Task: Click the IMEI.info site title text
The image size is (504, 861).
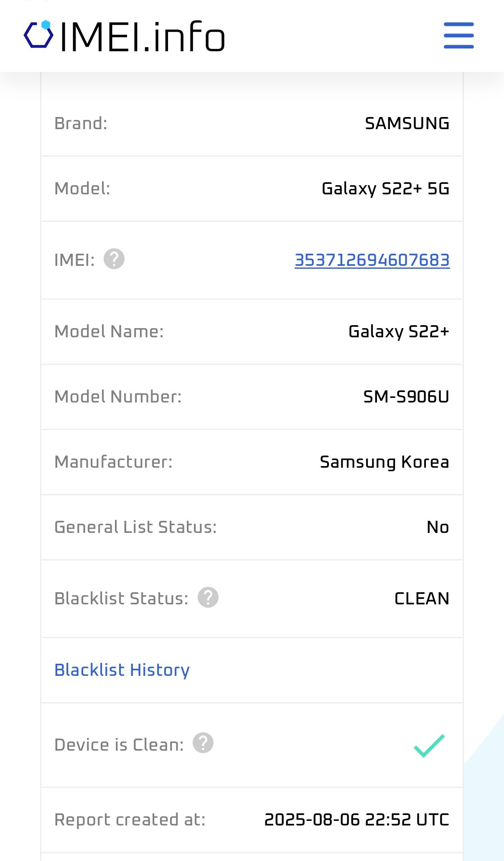Action: (143, 37)
